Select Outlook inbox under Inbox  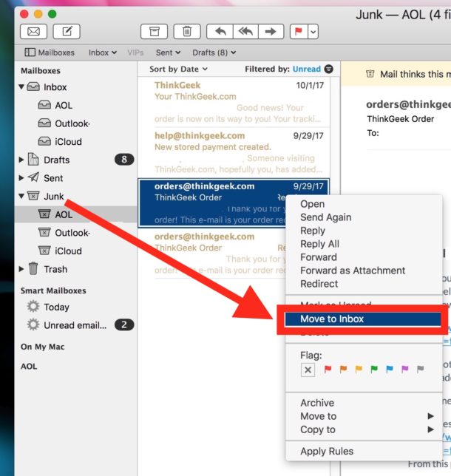75,123
